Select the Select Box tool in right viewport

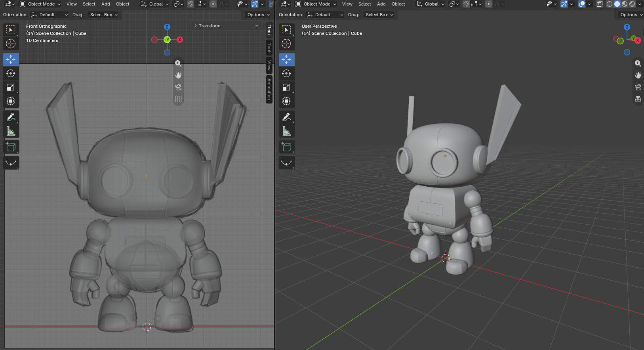(x=286, y=30)
